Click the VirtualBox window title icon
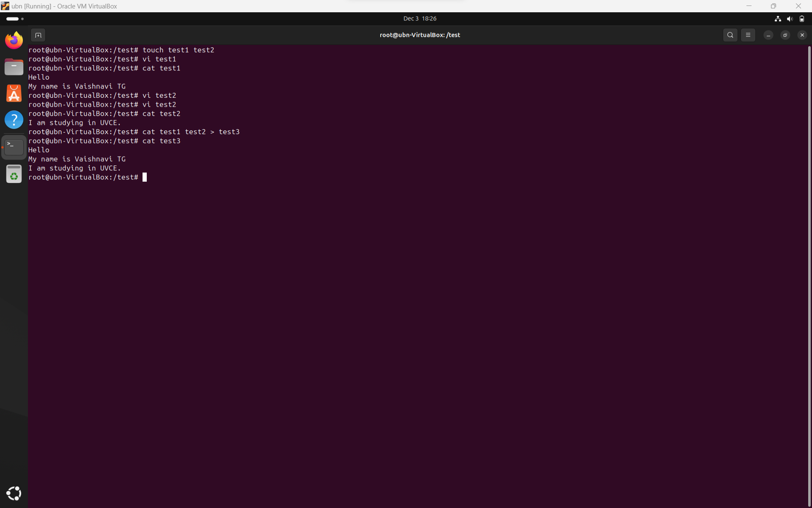The width and height of the screenshot is (812, 508). [5, 6]
